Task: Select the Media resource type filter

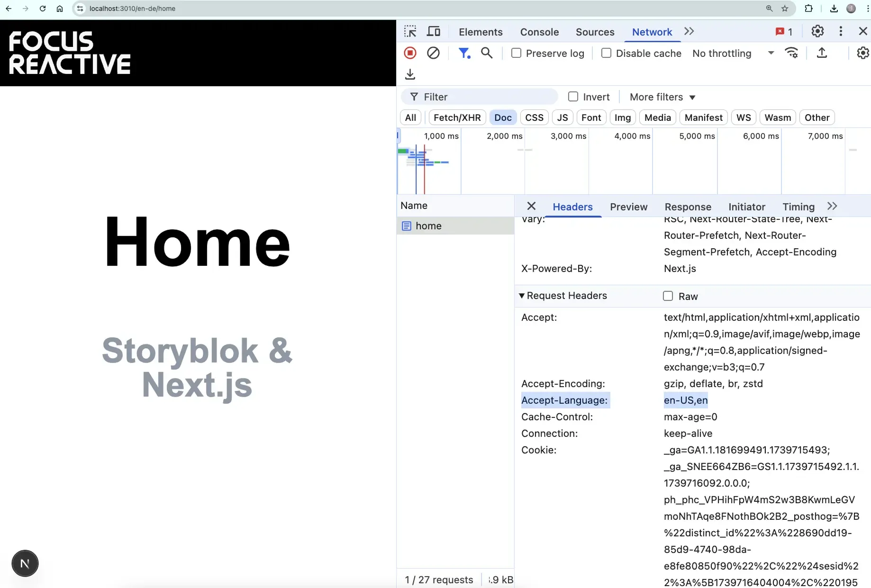Action: click(x=658, y=118)
